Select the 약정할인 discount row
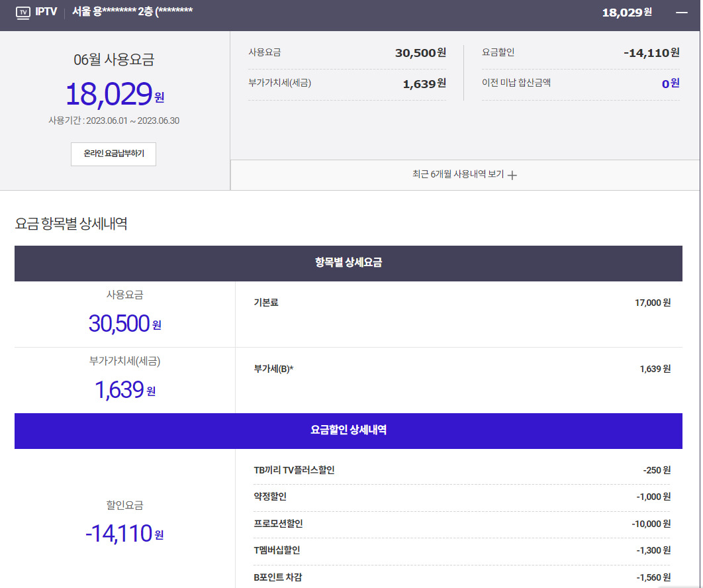 coord(270,497)
